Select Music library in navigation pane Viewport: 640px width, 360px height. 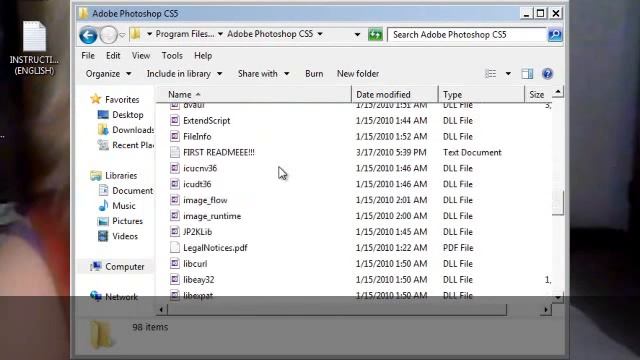(x=117, y=206)
